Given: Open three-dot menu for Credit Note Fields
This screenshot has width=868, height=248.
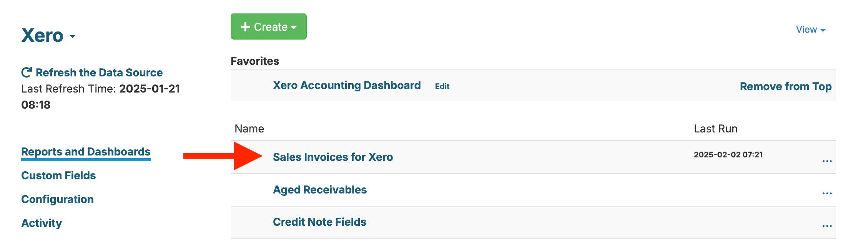Looking at the screenshot, I should [827, 226].
